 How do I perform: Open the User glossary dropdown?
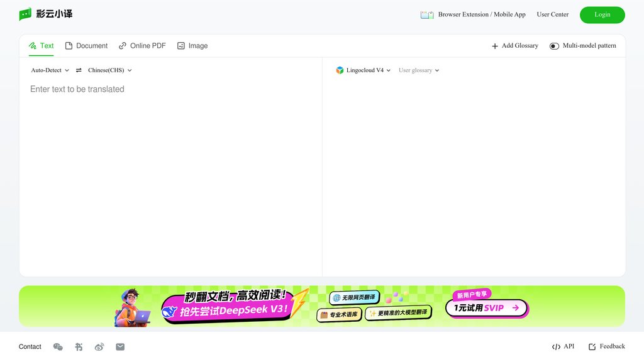coord(419,70)
